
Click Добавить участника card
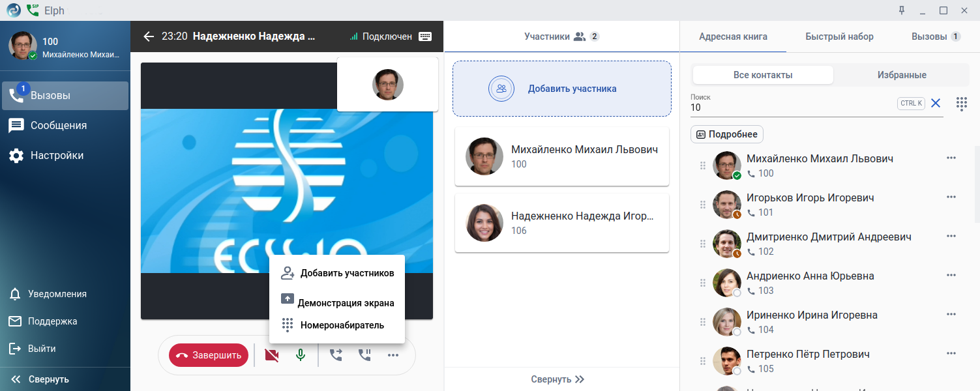[x=562, y=89]
